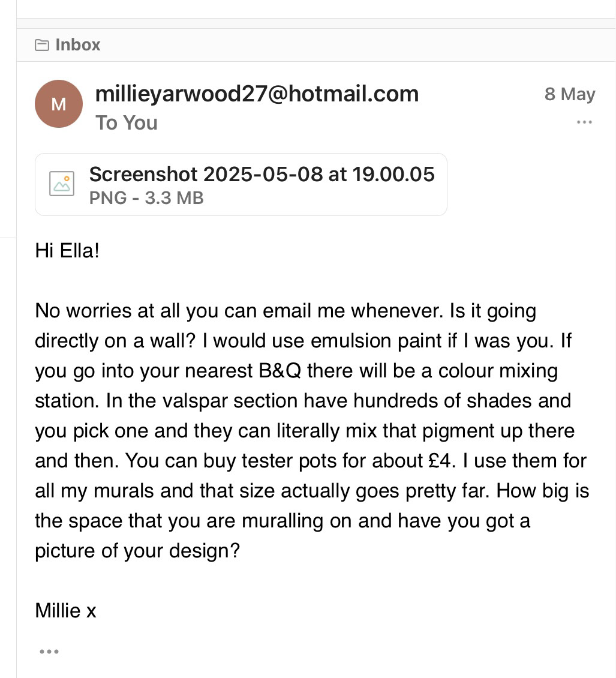Screen dimensions: 616x678
Task: Click the "Hi Ella!" greeting line
Action: click(67, 251)
